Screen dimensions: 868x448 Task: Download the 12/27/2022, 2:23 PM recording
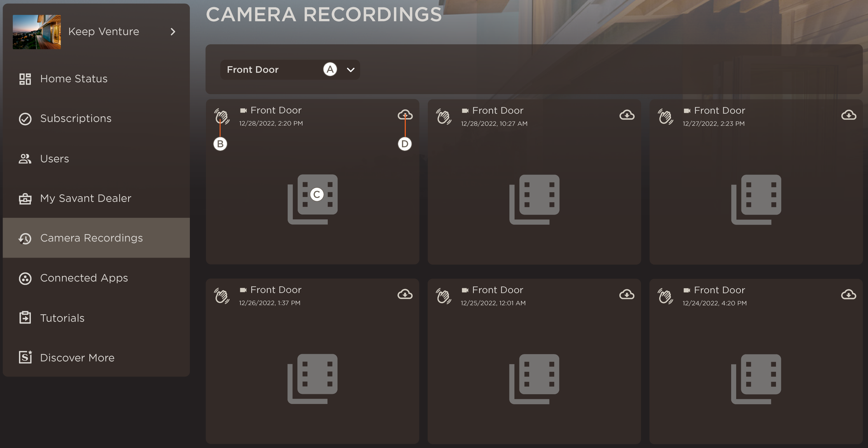848,115
